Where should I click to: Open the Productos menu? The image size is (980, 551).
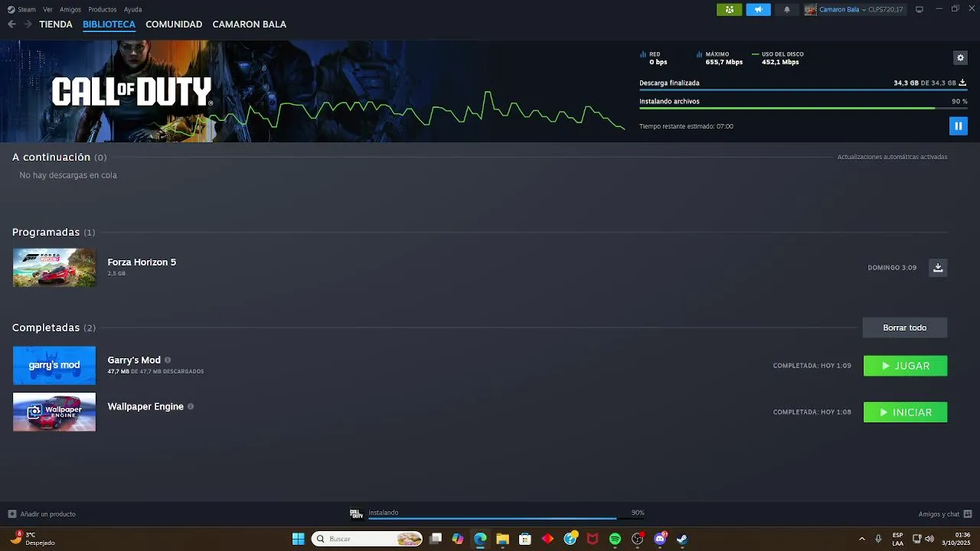click(103, 9)
